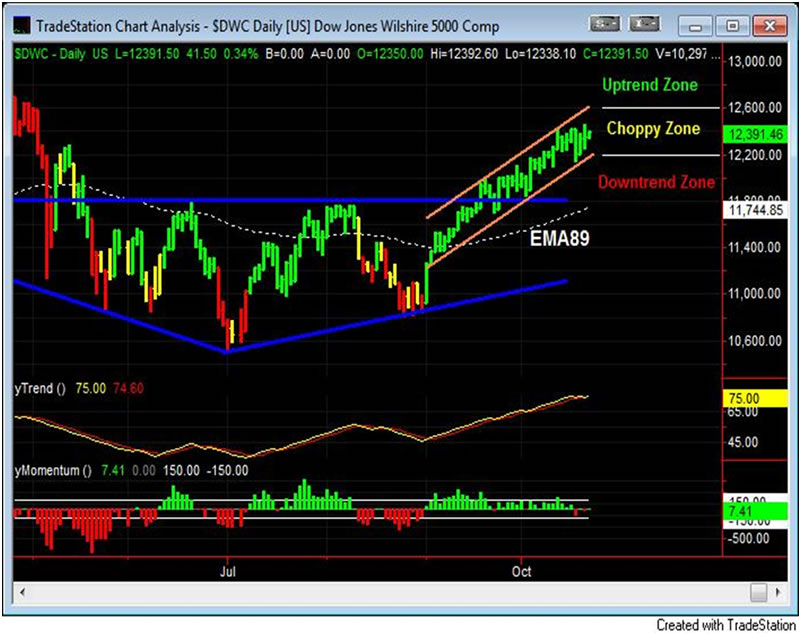This screenshot has height=634, width=800.
Task: Click the '10,600.00' price axis label
Action: click(x=755, y=341)
